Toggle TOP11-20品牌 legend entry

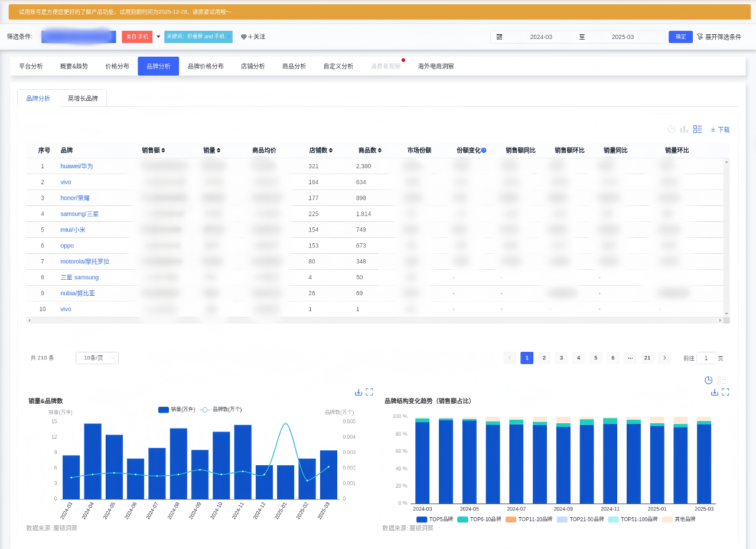tap(529, 519)
